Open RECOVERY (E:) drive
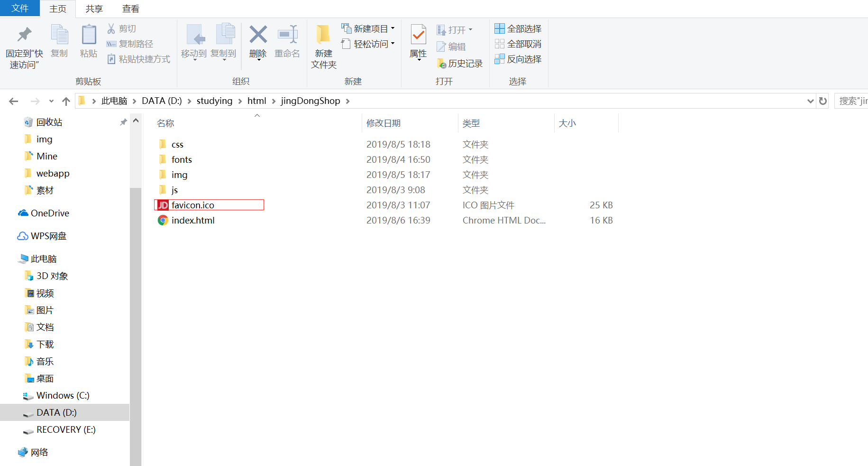The height and width of the screenshot is (466, 868). coord(59,429)
